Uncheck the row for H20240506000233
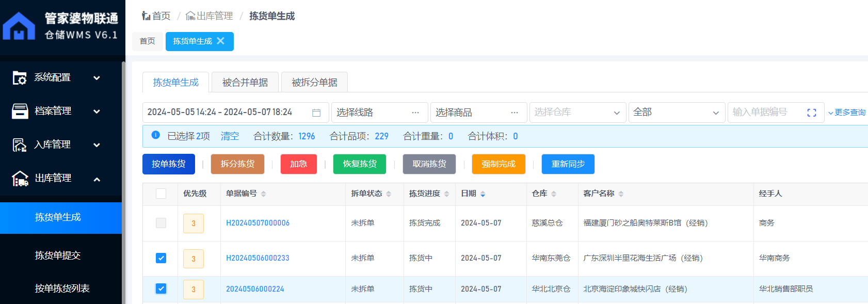The image size is (868, 304). coord(161,258)
